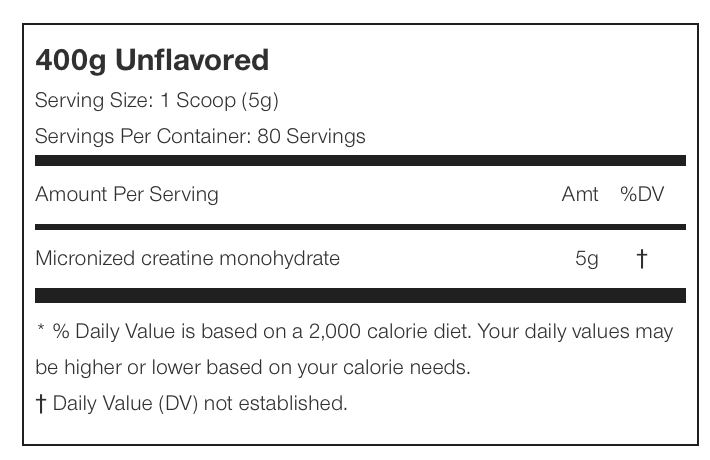Click the word "Unflavored" in the title
The width and height of the screenshot is (710, 460).
(192, 60)
